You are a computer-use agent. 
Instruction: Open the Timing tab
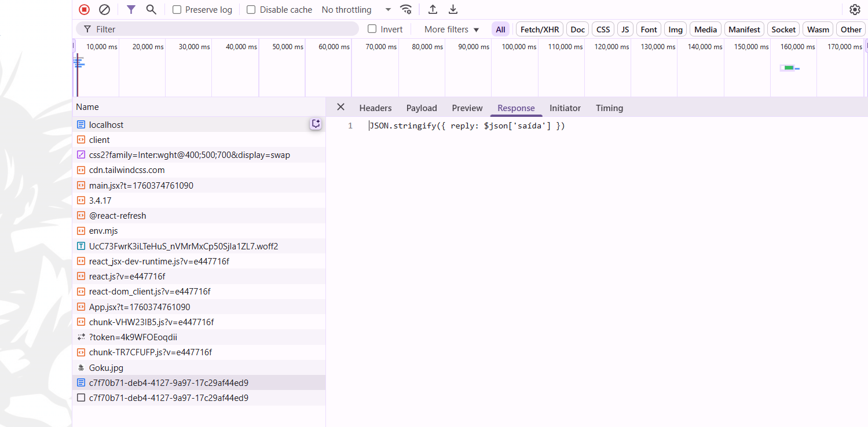(609, 108)
